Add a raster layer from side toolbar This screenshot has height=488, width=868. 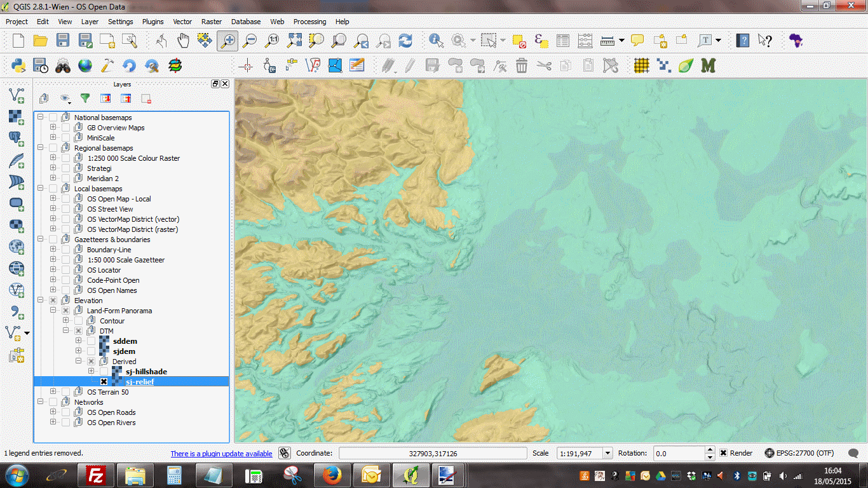click(x=17, y=117)
